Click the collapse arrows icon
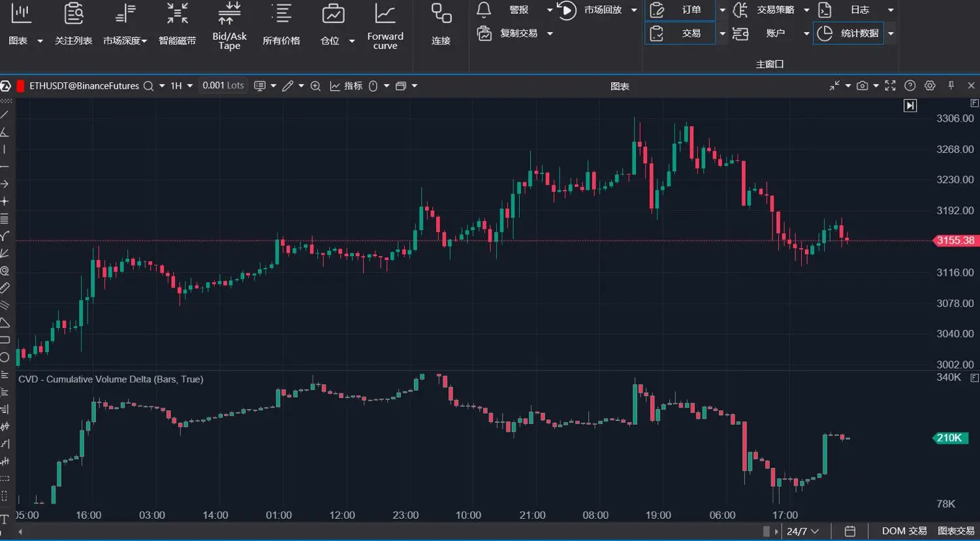The width and height of the screenshot is (980, 541). coord(835,86)
